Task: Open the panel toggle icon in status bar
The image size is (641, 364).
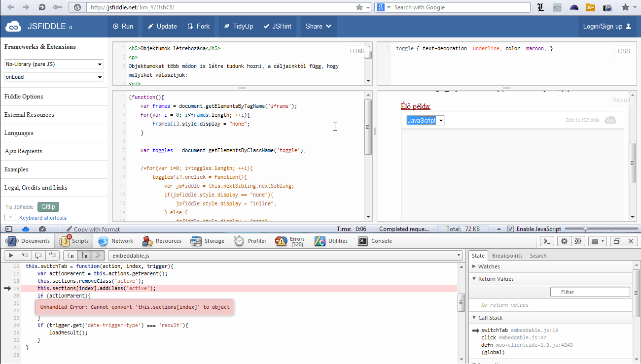Action: 8,229
